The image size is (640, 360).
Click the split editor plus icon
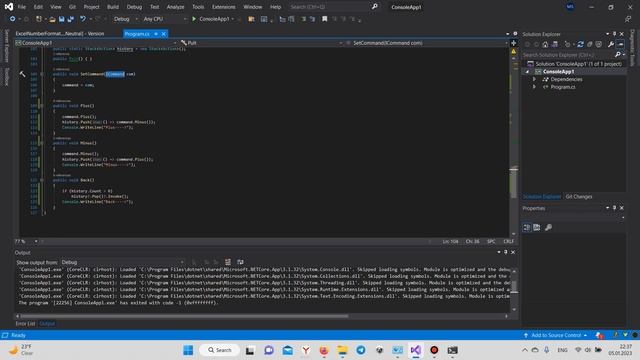point(513,43)
